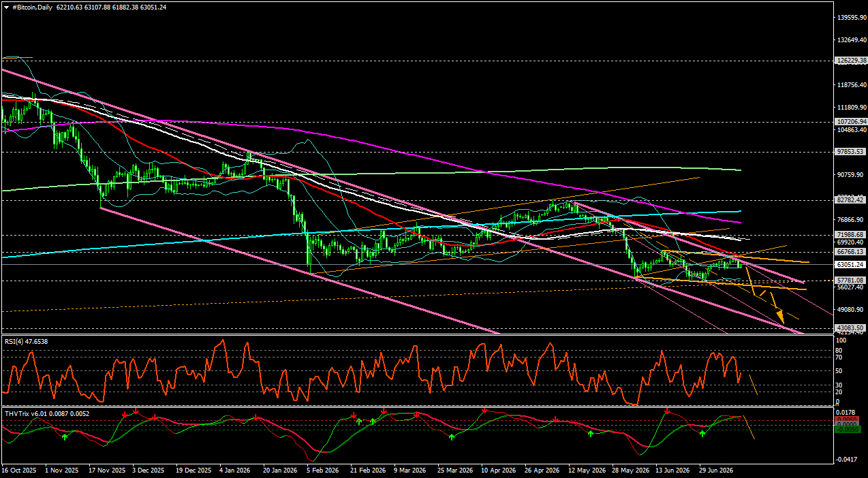Click the green THVTrix up arrow near 29 Jun 2026
The image size is (868, 478).
tap(702, 433)
